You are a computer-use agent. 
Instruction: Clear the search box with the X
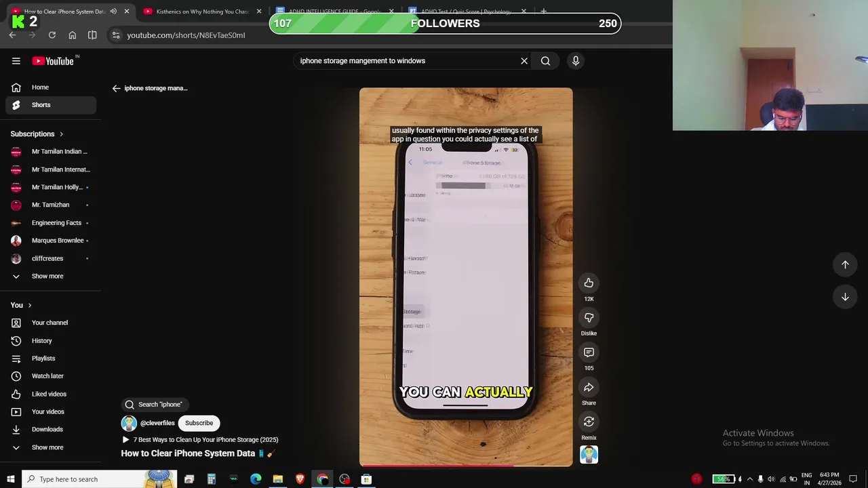click(524, 61)
